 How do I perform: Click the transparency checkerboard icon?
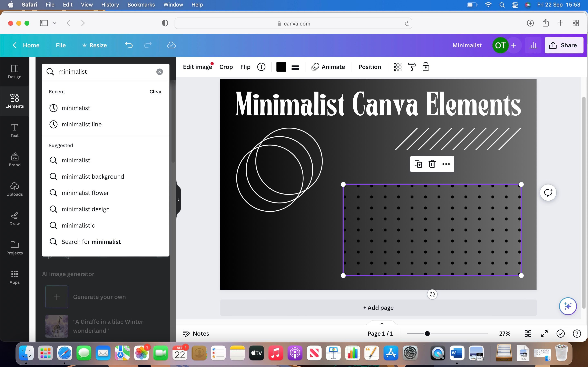[x=398, y=67]
